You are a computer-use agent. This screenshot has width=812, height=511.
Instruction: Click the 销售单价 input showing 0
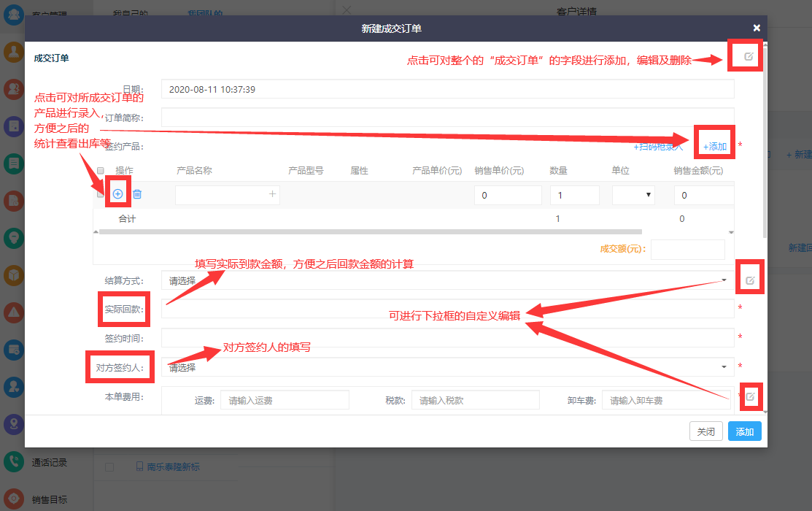click(x=508, y=195)
